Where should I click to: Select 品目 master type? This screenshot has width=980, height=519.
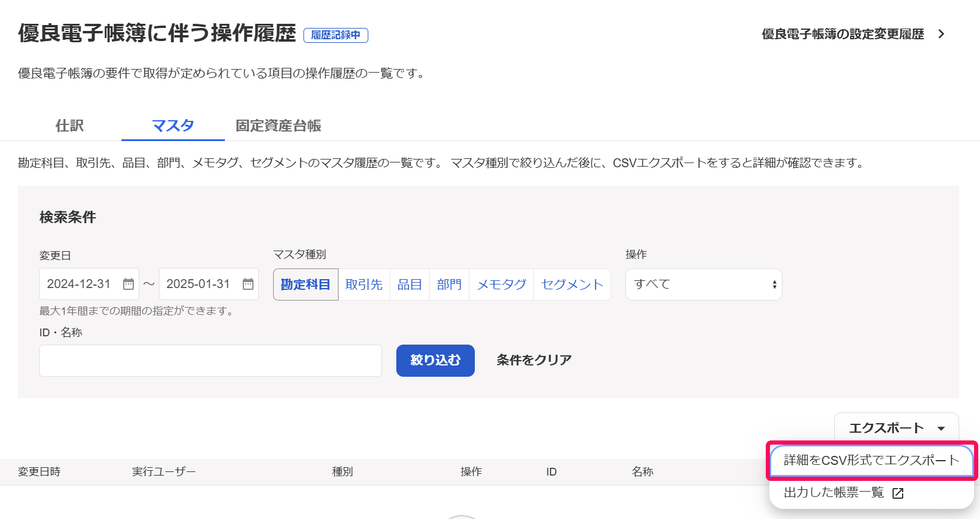click(409, 284)
